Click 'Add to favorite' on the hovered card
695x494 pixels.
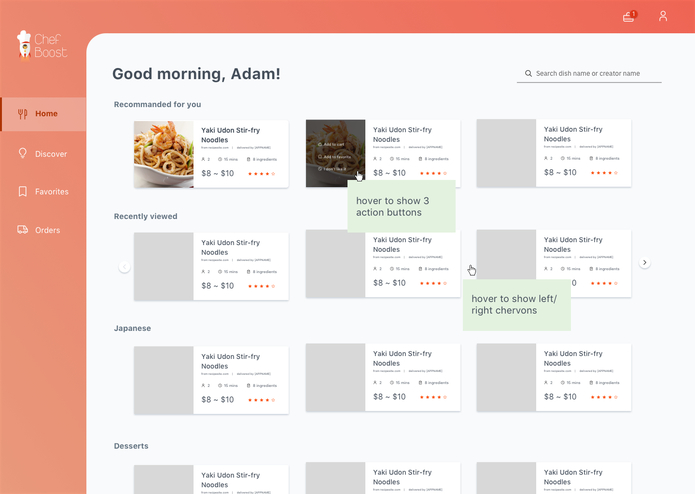tap(334, 157)
